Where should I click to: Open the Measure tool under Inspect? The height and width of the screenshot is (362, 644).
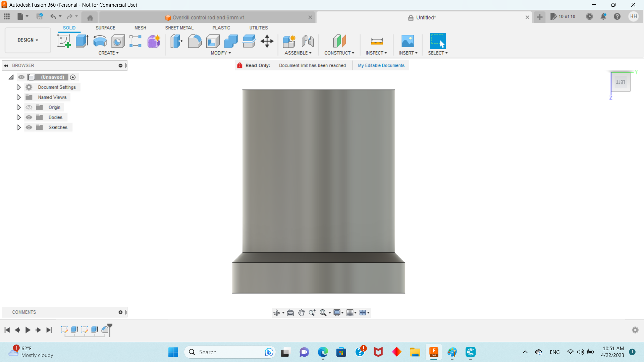377,41
